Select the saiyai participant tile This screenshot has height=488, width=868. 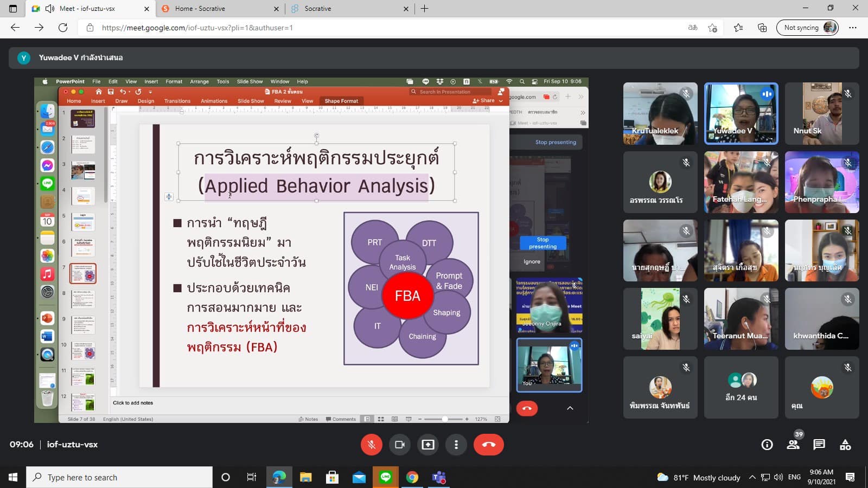point(660,319)
